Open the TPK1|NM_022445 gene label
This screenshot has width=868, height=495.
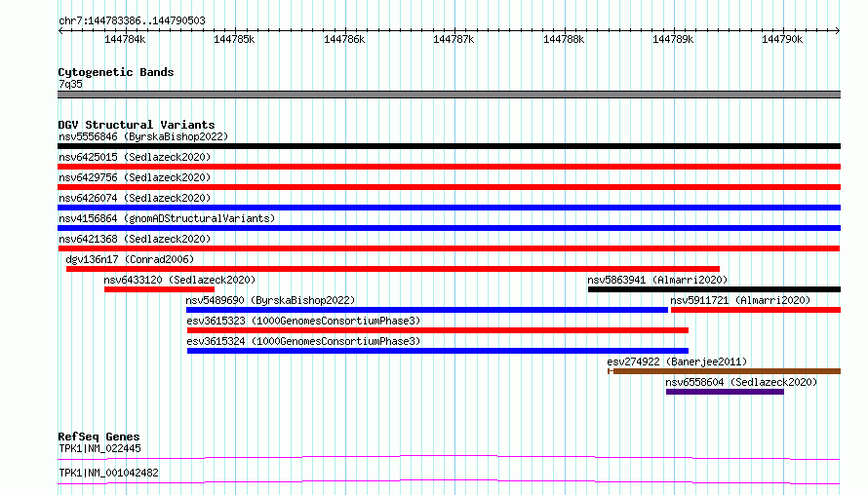[x=99, y=448]
